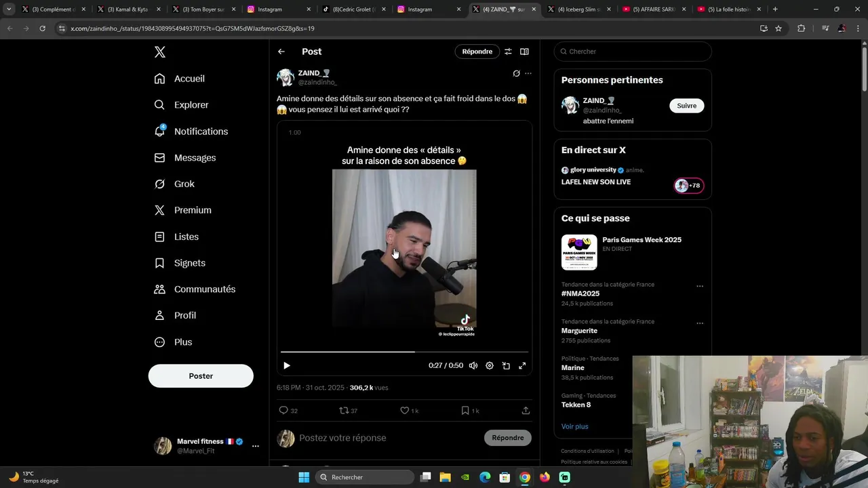Image resolution: width=868 pixels, height=488 pixels.
Task: Click grayed Répondre button beside reply field
Action: tap(508, 438)
